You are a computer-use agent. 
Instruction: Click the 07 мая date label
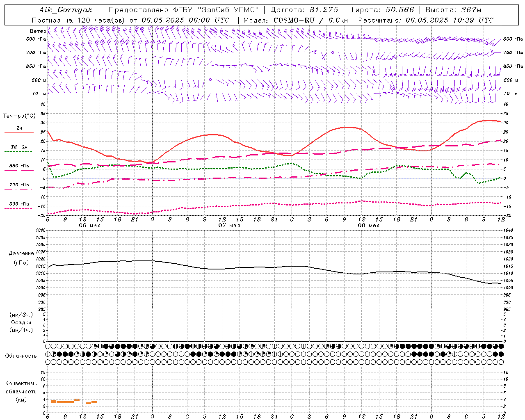click(229, 226)
